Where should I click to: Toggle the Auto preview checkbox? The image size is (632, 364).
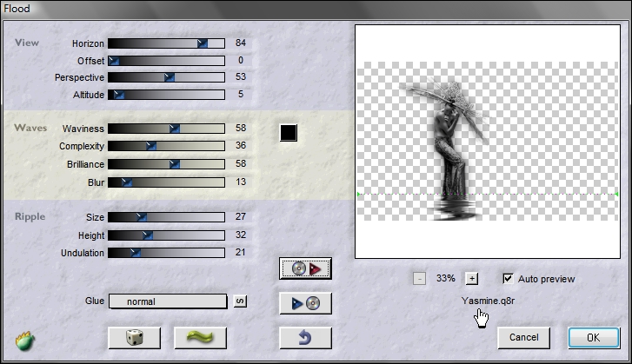[x=508, y=278]
